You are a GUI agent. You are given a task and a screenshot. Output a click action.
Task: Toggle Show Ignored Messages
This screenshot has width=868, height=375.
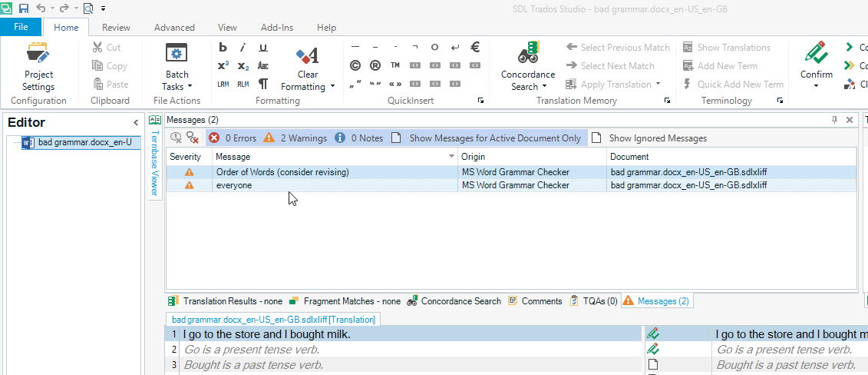[649, 138]
